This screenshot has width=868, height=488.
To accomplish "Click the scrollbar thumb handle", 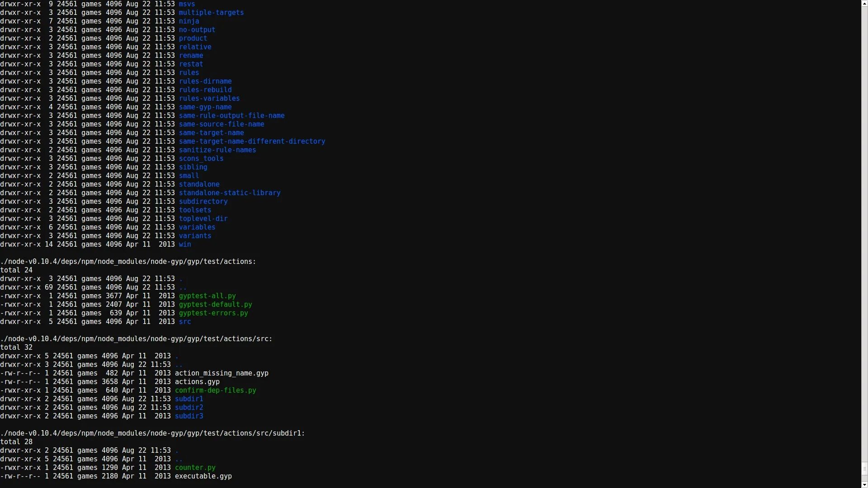I will (x=864, y=468).
